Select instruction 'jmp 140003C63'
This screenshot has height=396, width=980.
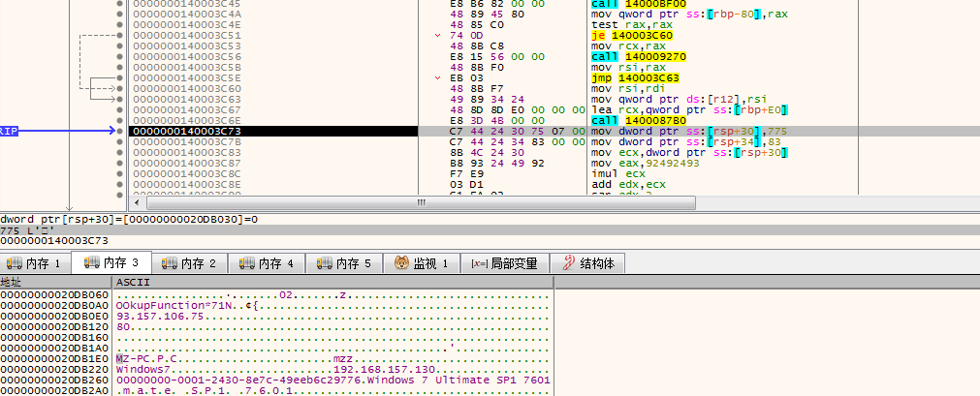635,78
